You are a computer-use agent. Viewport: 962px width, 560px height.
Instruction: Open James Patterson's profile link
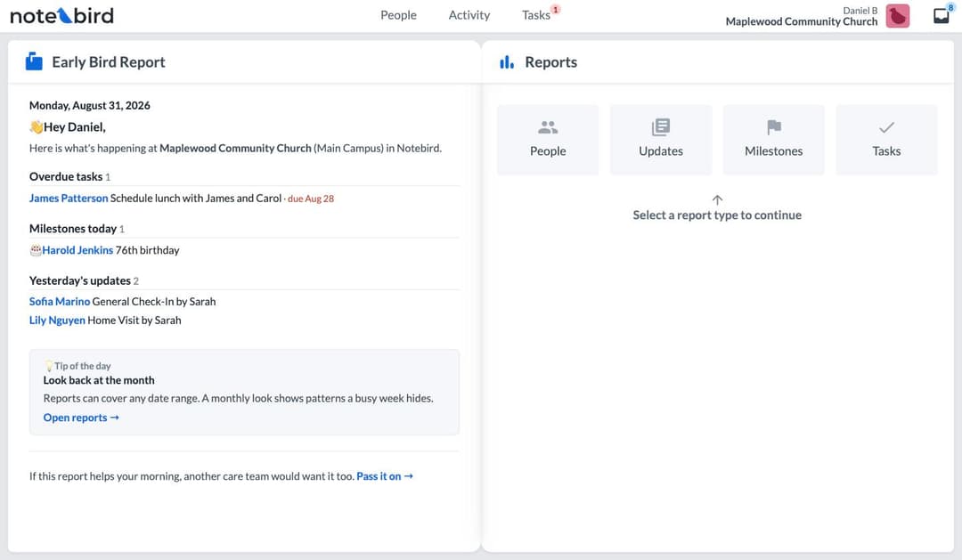pos(69,199)
